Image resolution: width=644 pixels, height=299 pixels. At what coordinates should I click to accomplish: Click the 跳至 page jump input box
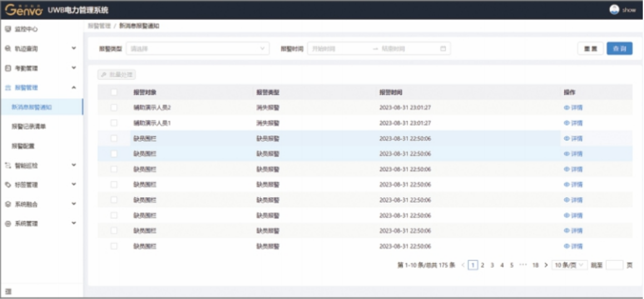click(615, 265)
